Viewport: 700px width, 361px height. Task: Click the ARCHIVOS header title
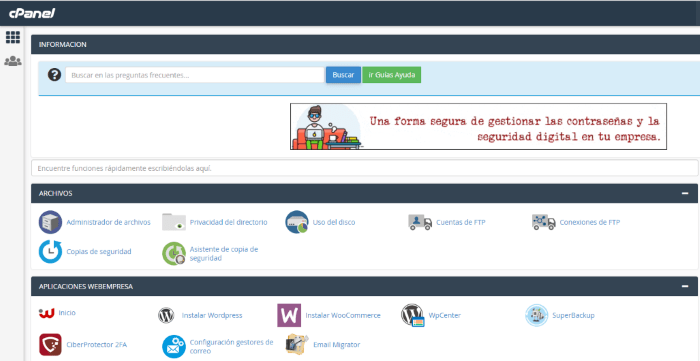pyautogui.click(x=56, y=193)
